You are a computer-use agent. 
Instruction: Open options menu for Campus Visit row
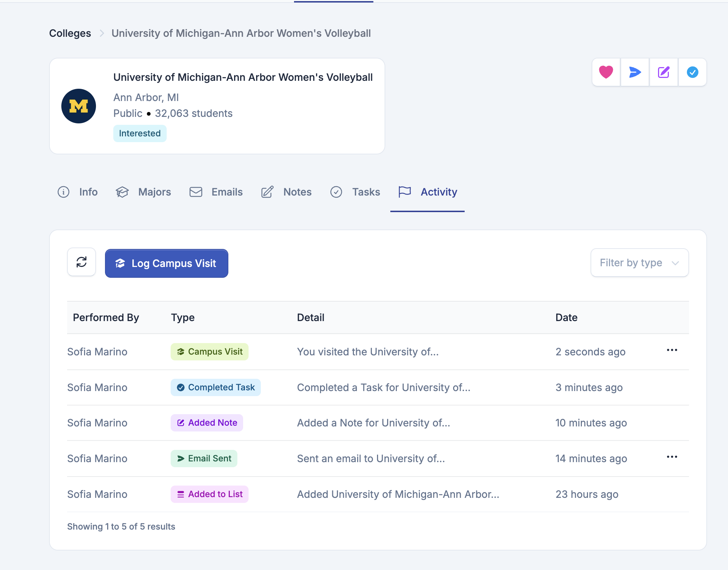[672, 350]
